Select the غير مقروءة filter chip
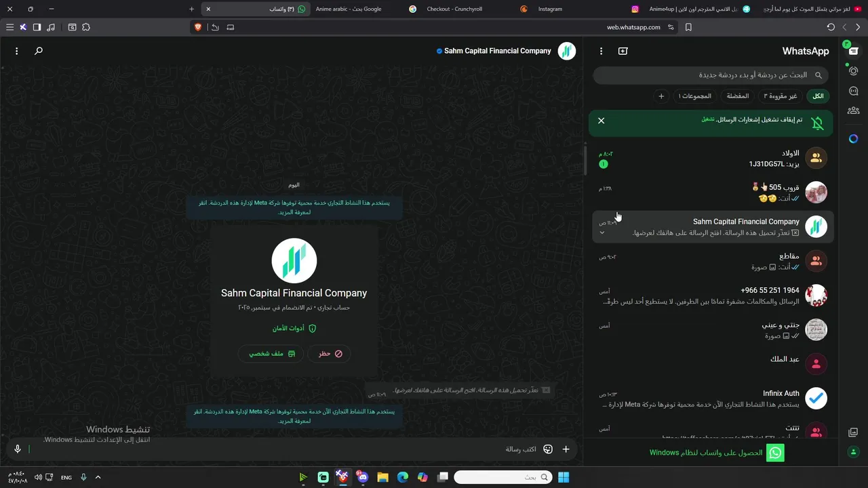 point(780,96)
